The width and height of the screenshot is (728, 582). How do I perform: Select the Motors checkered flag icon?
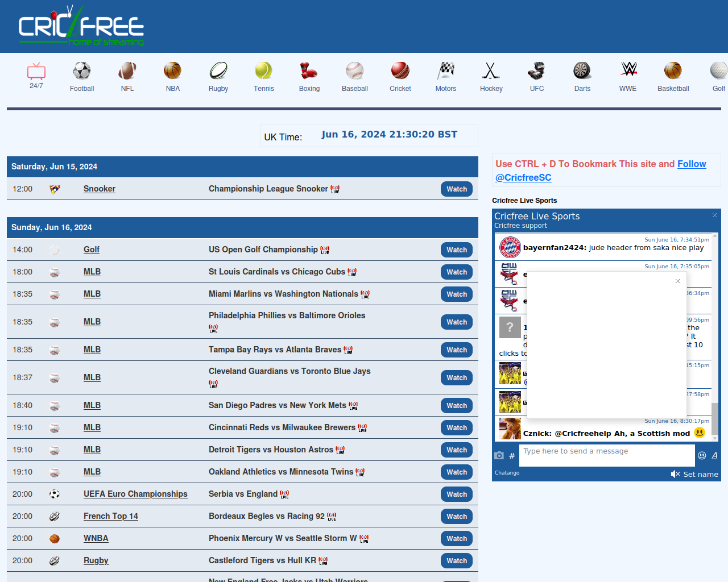pos(446,71)
